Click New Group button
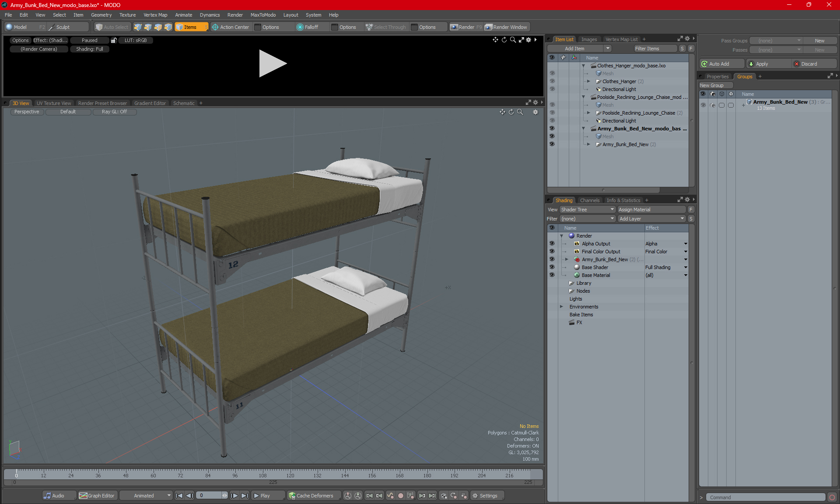This screenshot has width=840, height=504. (715, 85)
